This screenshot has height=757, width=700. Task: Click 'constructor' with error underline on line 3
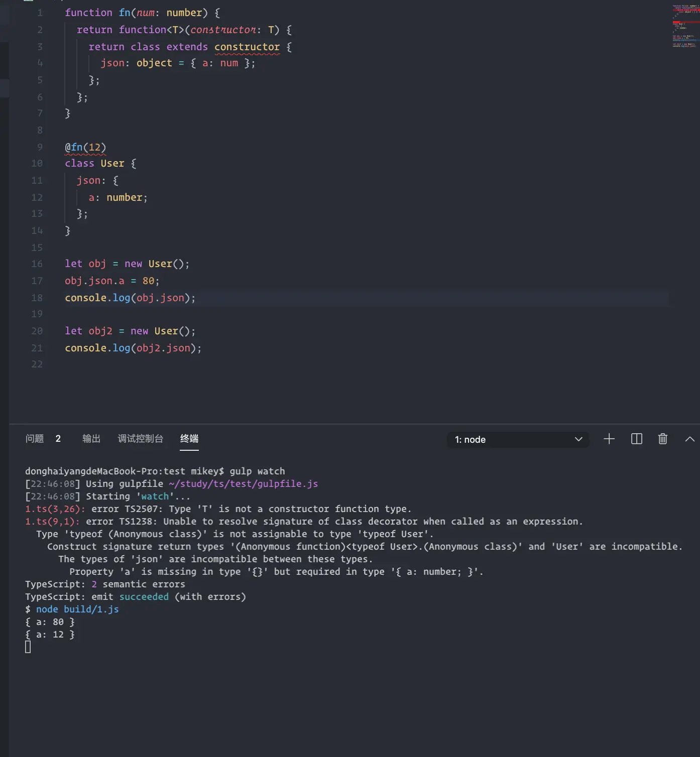pos(247,47)
